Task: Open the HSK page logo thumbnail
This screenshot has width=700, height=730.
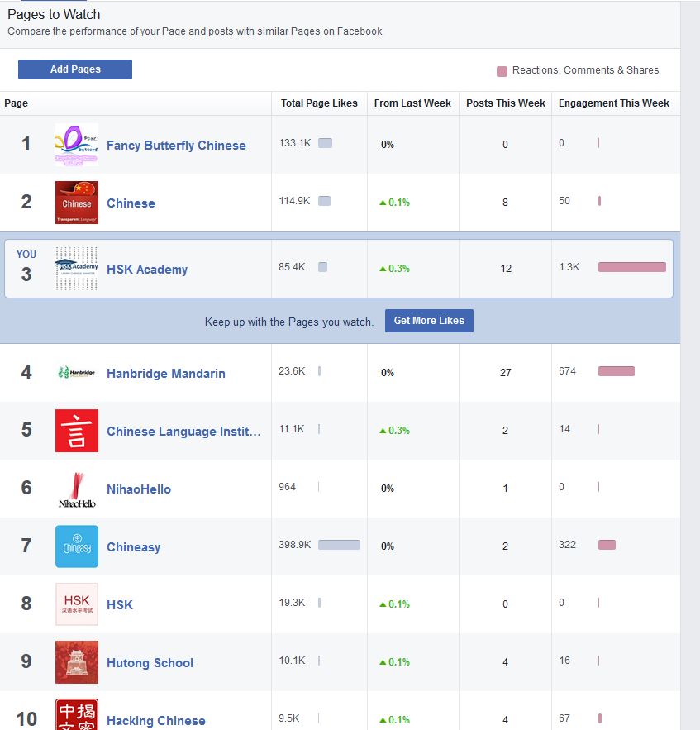Action: tap(76, 604)
